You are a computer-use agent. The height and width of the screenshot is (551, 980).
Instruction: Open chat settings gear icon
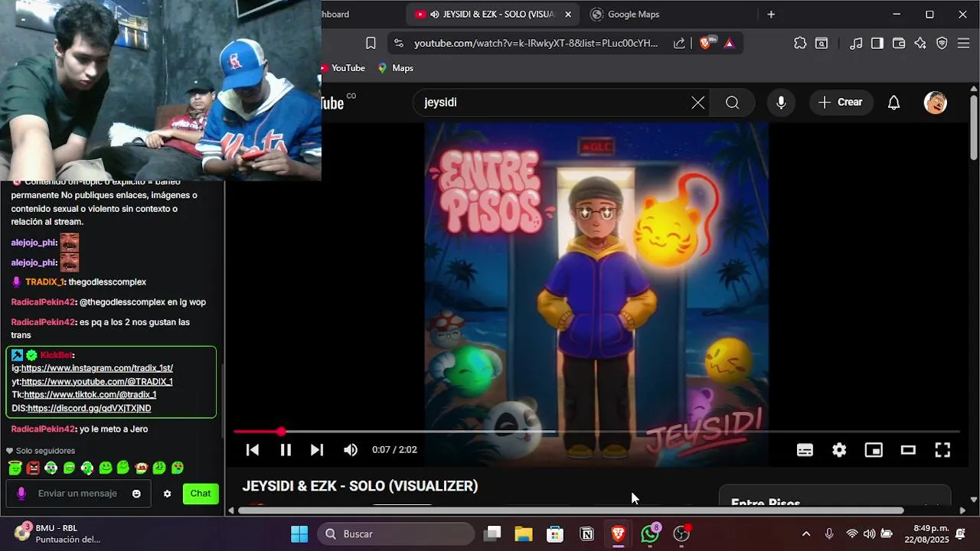coord(167,494)
